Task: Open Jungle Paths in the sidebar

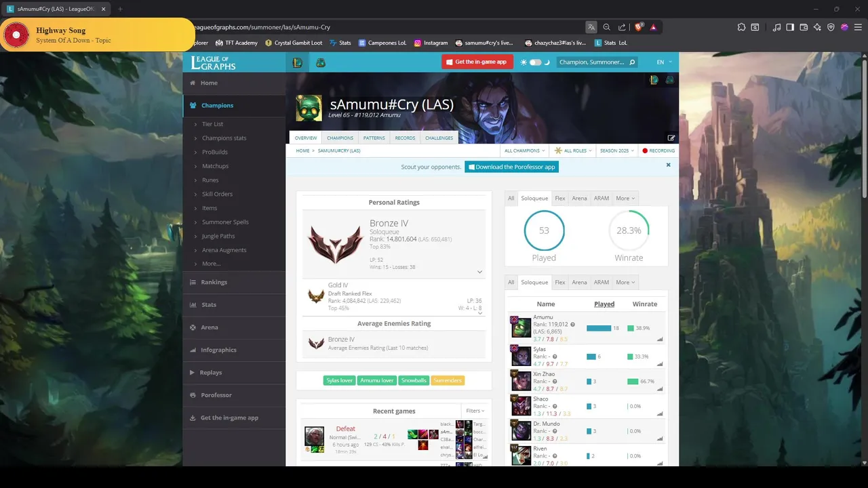Action: (218, 236)
